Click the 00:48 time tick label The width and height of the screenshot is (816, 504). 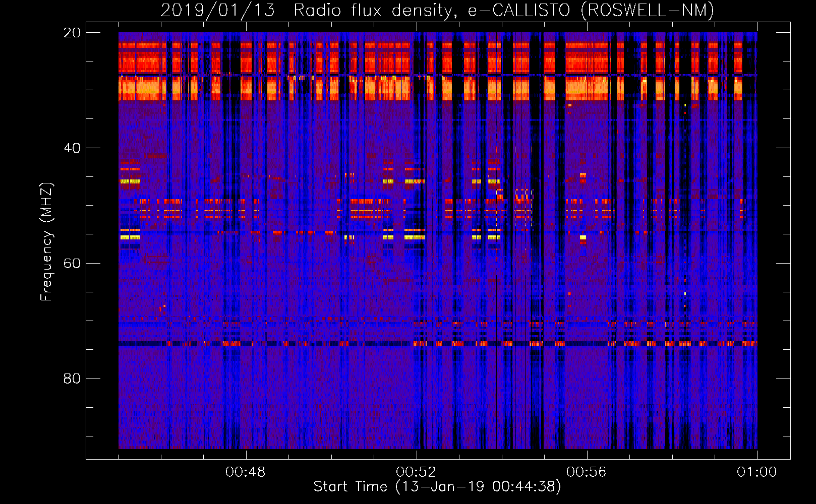246,472
